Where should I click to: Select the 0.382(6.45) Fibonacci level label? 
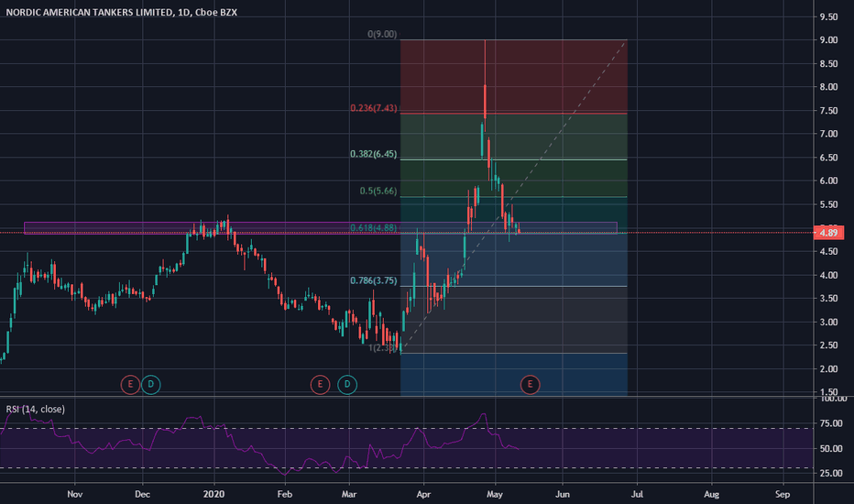[374, 154]
